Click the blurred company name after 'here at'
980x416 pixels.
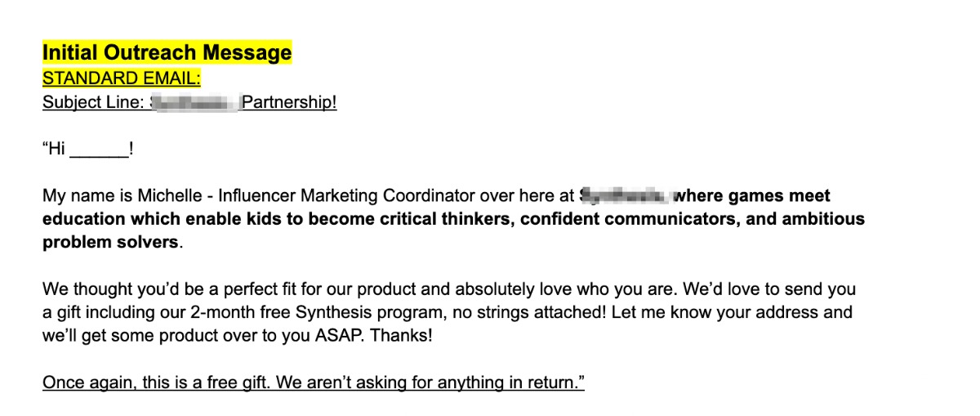(624, 196)
